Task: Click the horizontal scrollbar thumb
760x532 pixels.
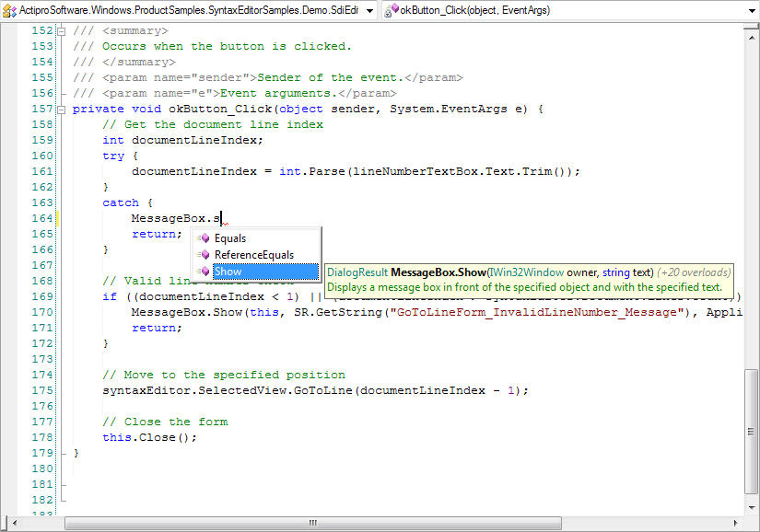Action: 313,524
